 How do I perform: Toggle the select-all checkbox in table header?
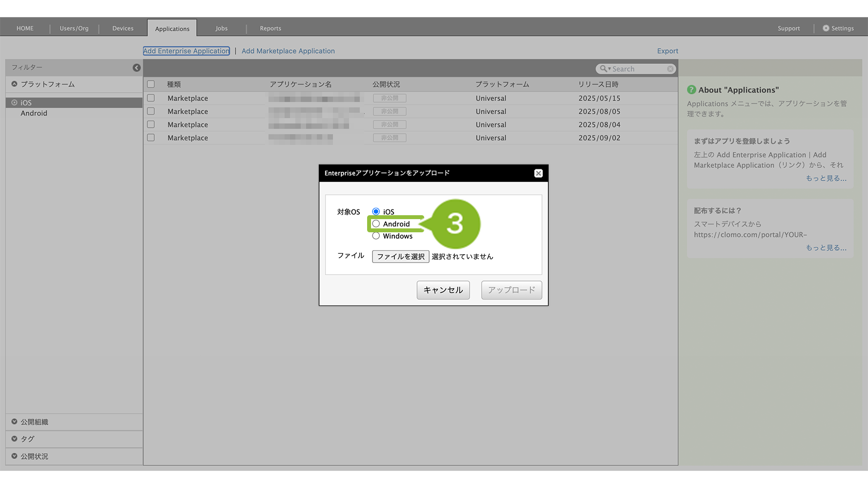[151, 84]
